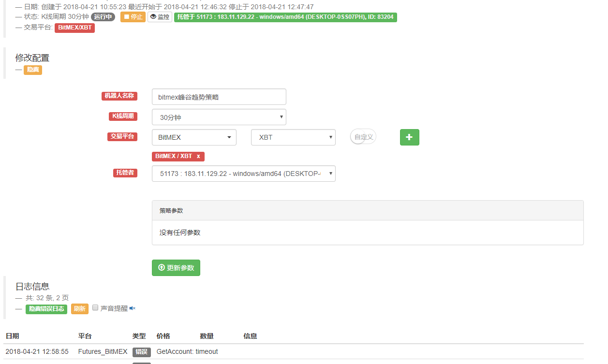Enable the 声音提醒 sound alert checkbox
The height and width of the screenshot is (364, 608).
click(95, 307)
